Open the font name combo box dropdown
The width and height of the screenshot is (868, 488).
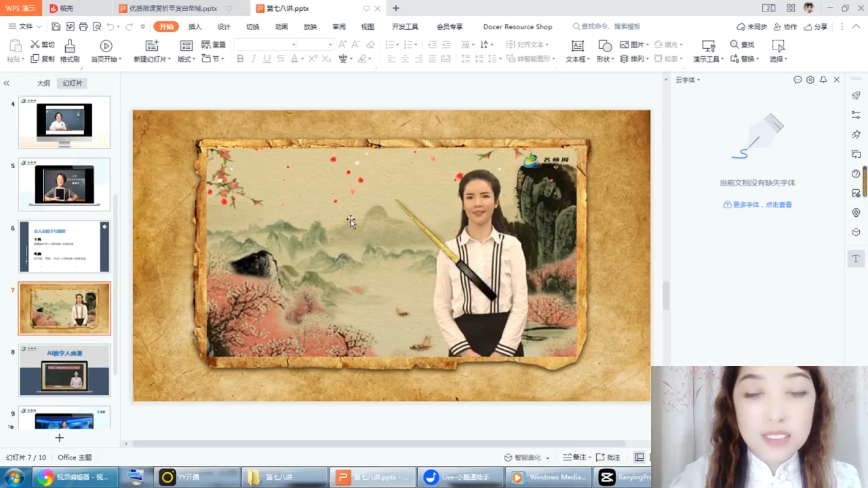click(x=294, y=45)
